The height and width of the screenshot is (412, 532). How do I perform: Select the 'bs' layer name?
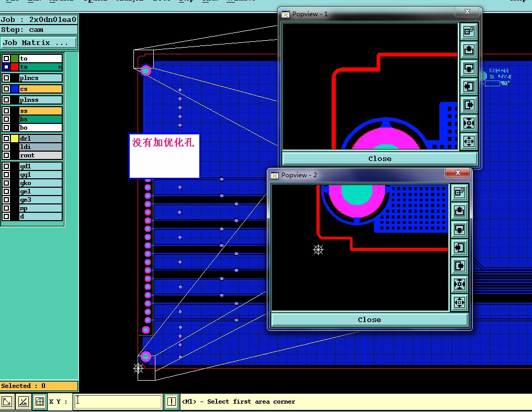[x=40, y=119]
